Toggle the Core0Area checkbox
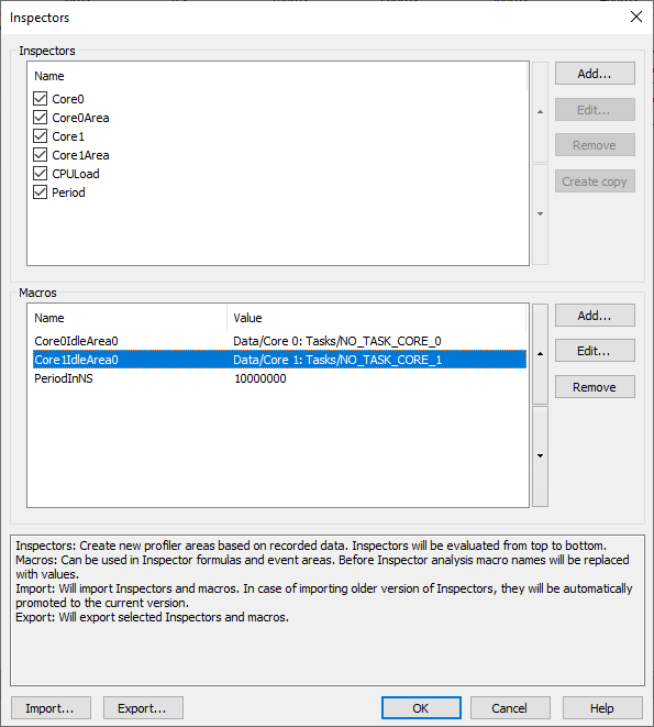 pos(40,118)
